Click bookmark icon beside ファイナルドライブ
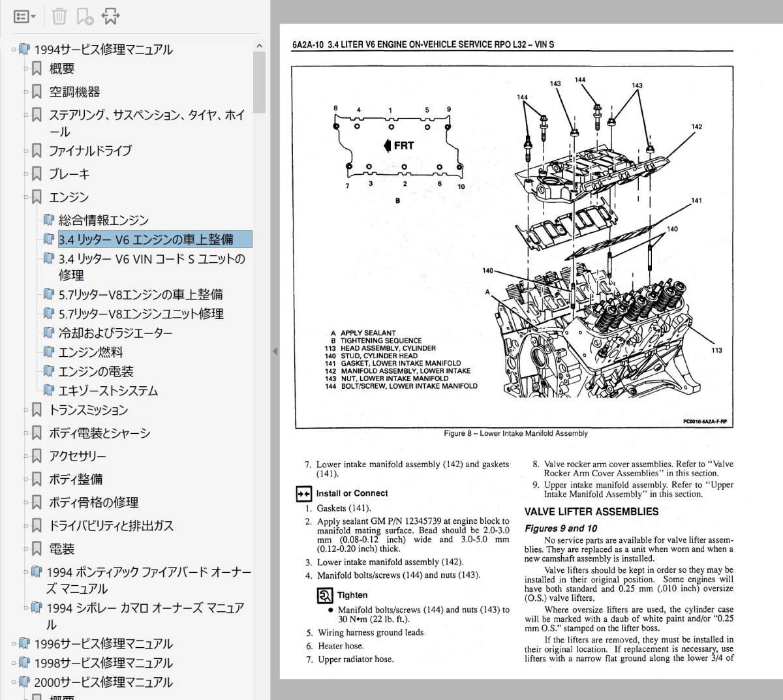The image size is (783, 700). 37,151
